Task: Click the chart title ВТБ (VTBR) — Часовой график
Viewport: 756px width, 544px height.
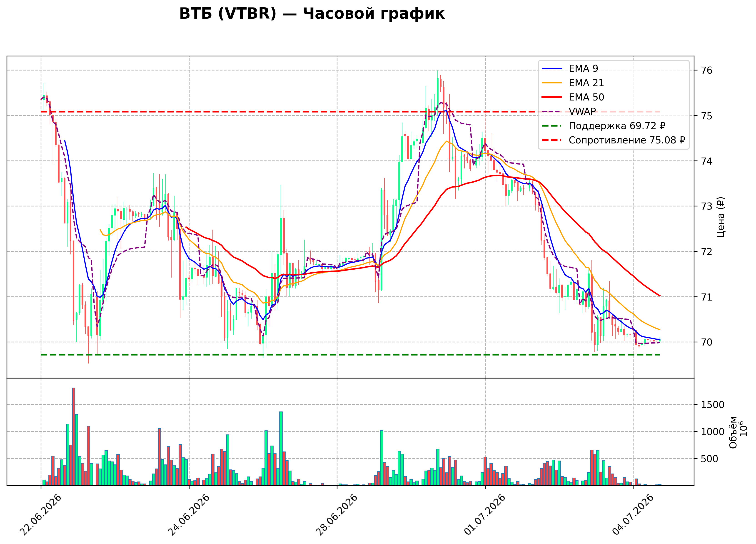Action: [x=312, y=14]
